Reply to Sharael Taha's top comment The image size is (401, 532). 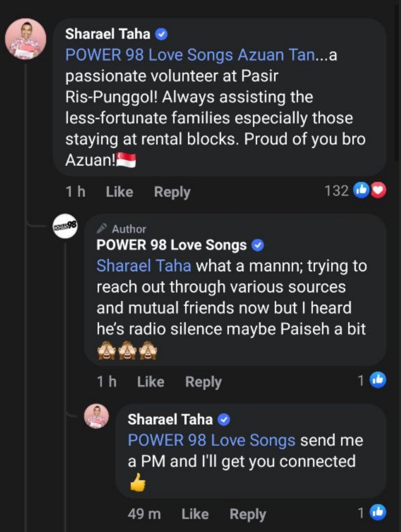coord(172,192)
